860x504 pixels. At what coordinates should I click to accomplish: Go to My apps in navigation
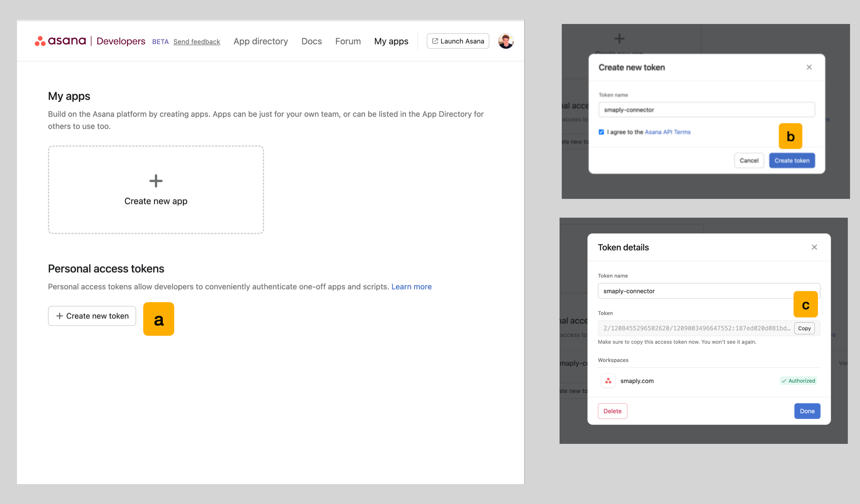[391, 41]
